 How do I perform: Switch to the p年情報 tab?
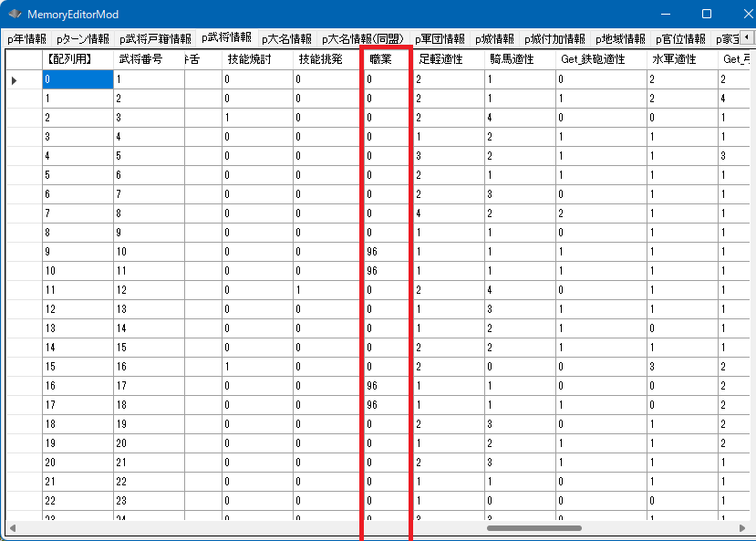(26, 39)
